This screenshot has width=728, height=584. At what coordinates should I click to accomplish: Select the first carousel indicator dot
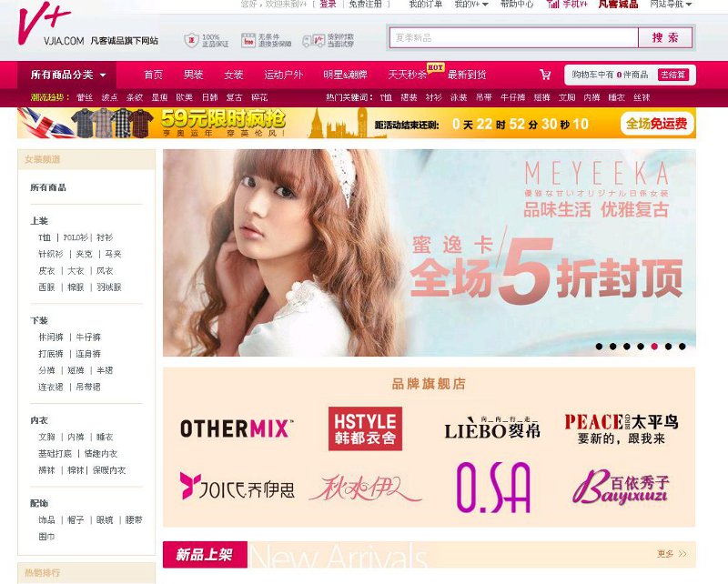click(x=599, y=347)
